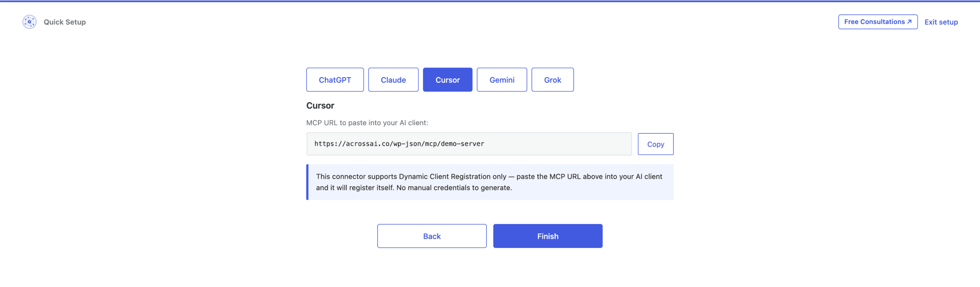Open Free Consultations link
The image size is (980, 287).
click(878, 22)
